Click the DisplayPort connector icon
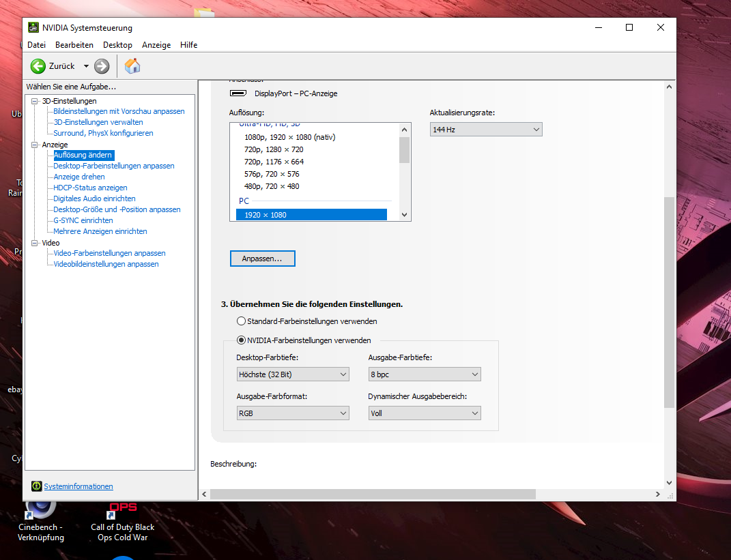This screenshot has width=731, height=560. (238, 93)
